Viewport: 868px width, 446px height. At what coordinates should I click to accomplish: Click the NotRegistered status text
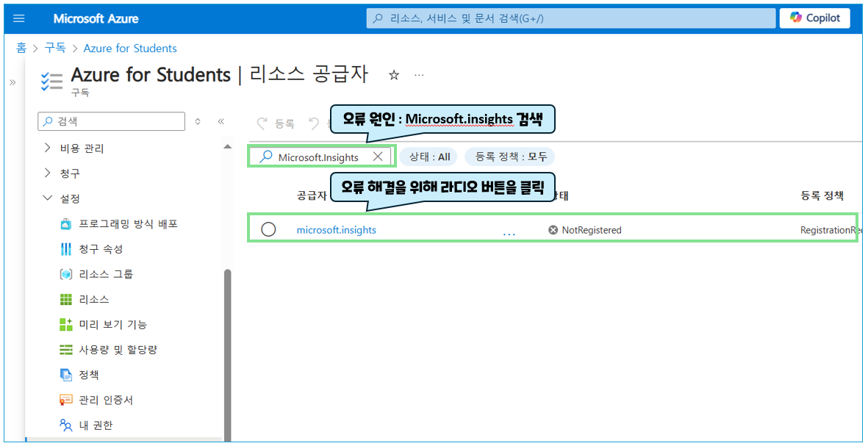coord(591,230)
